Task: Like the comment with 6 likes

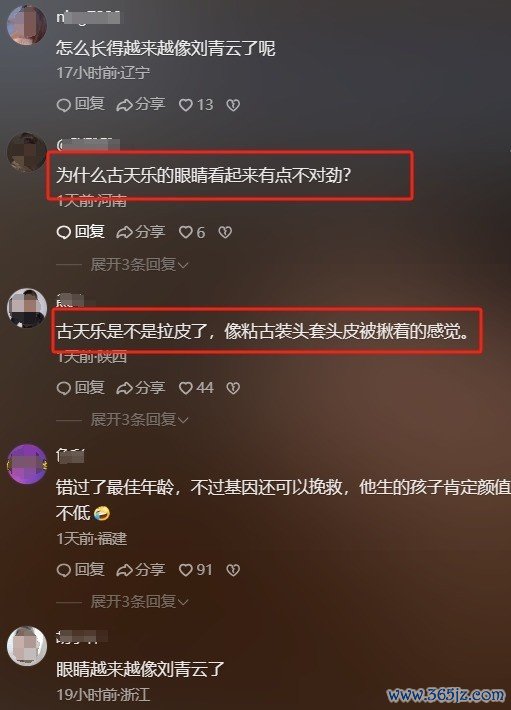Action: point(192,232)
